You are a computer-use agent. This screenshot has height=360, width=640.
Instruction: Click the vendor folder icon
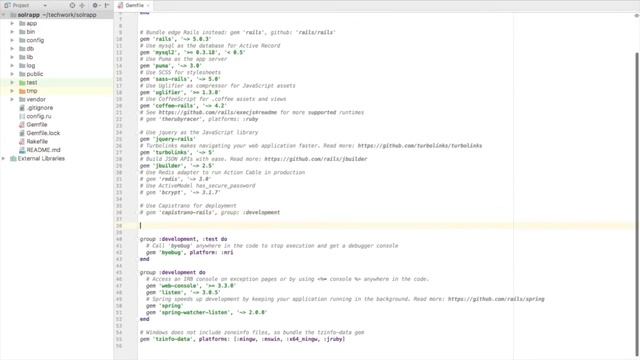point(22,99)
